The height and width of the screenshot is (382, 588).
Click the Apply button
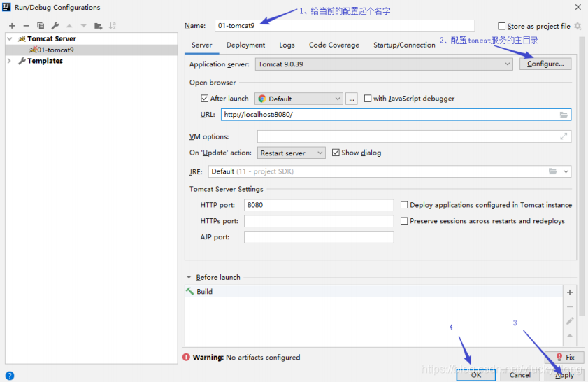pyautogui.click(x=564, y=375)
